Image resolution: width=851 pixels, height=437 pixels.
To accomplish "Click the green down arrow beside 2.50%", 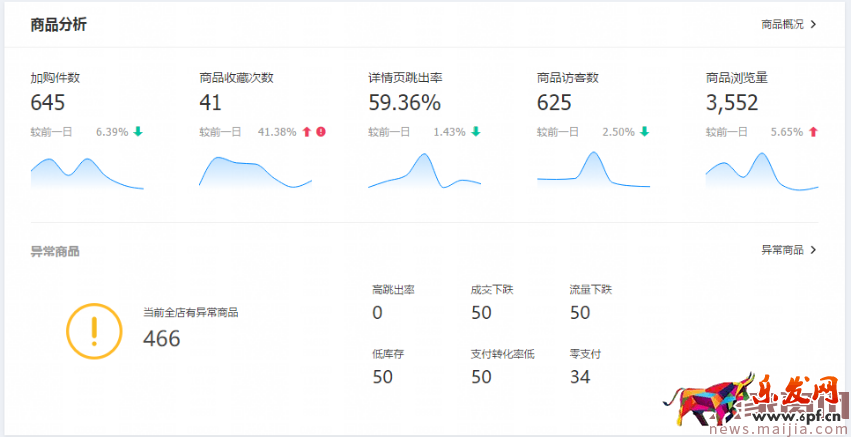I will pyautogui.click(x=644, y=131).
